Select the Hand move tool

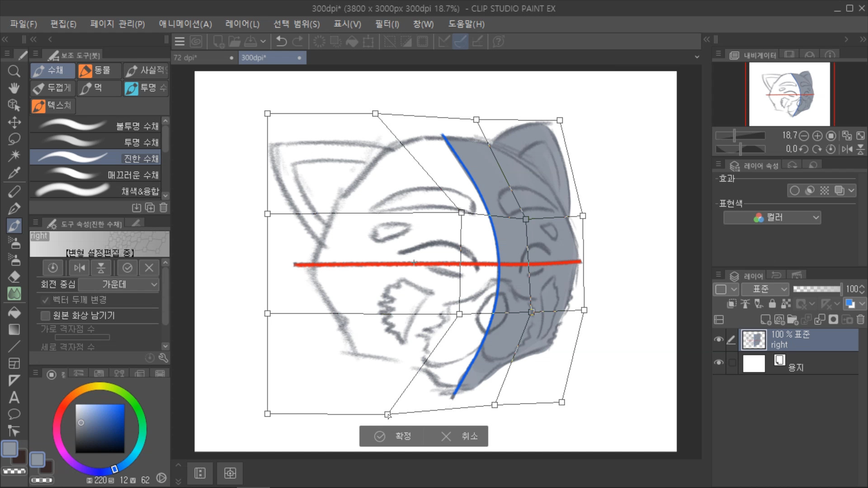[x=14, y=88]
